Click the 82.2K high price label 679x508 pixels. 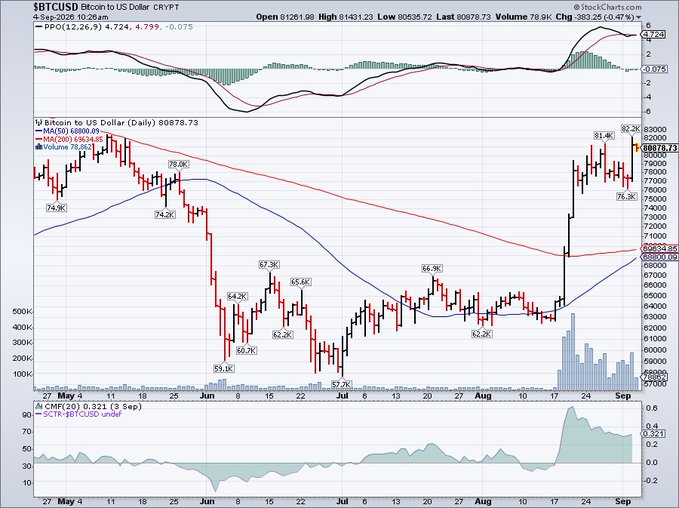(630, 129)
